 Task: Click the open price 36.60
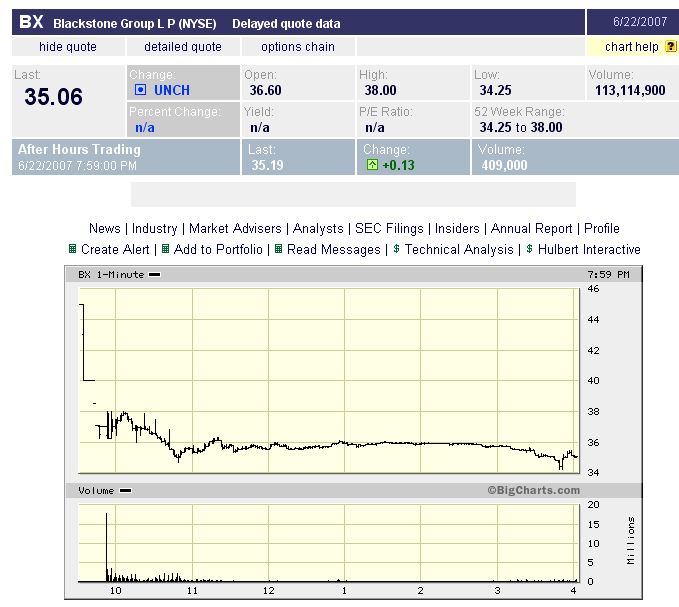tap(265, 90)
